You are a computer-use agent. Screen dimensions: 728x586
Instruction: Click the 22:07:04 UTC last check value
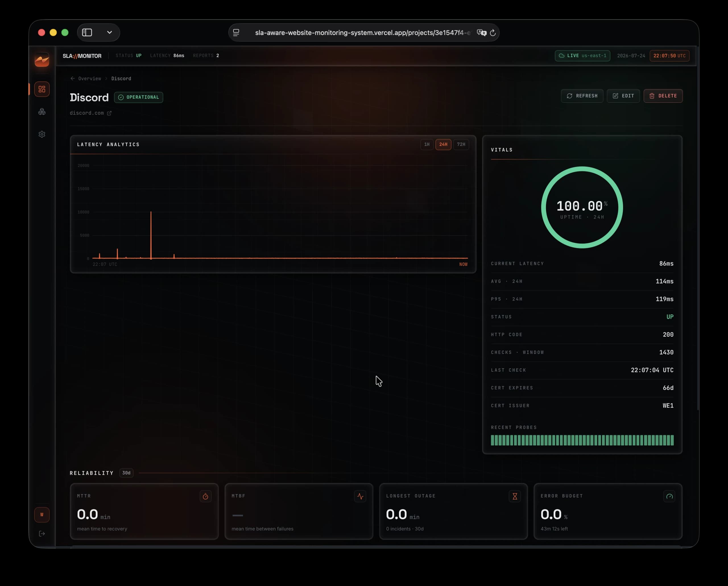point(652,370)
